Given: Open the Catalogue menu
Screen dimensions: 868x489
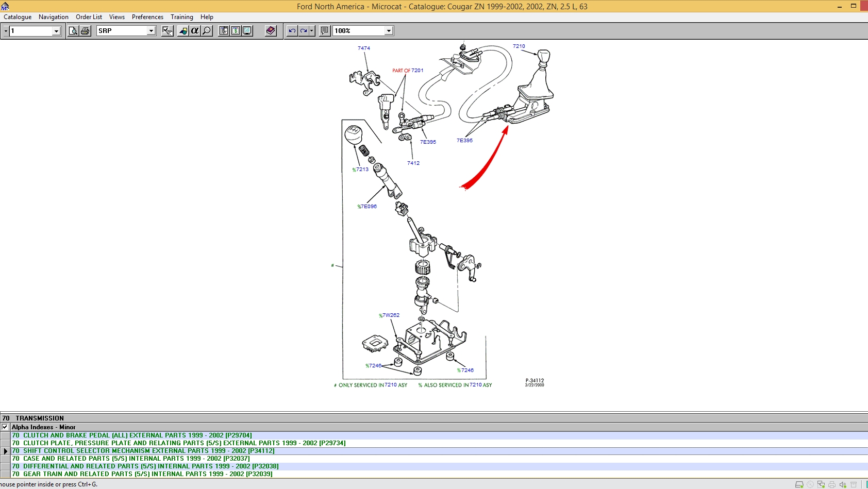Looking at the screenshot, I should coord(18,17).
